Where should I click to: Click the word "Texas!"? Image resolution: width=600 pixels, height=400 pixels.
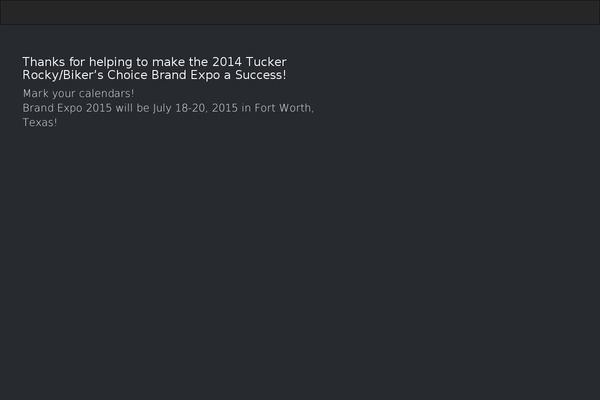pos(40,122)
